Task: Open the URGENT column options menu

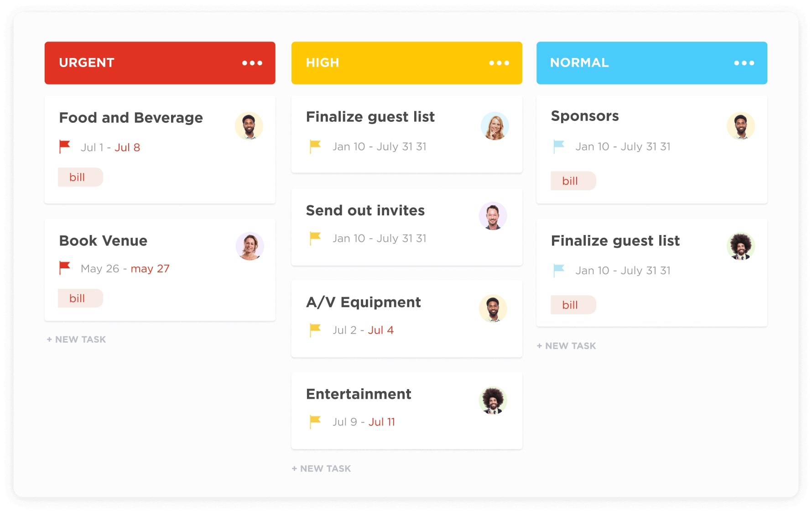Action: pyautogui.click(x=252, y=63)
